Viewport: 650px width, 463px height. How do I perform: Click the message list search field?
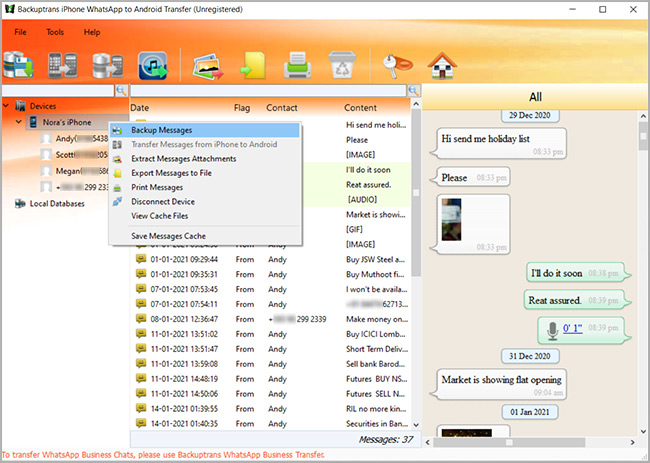(x=269, y=91)
